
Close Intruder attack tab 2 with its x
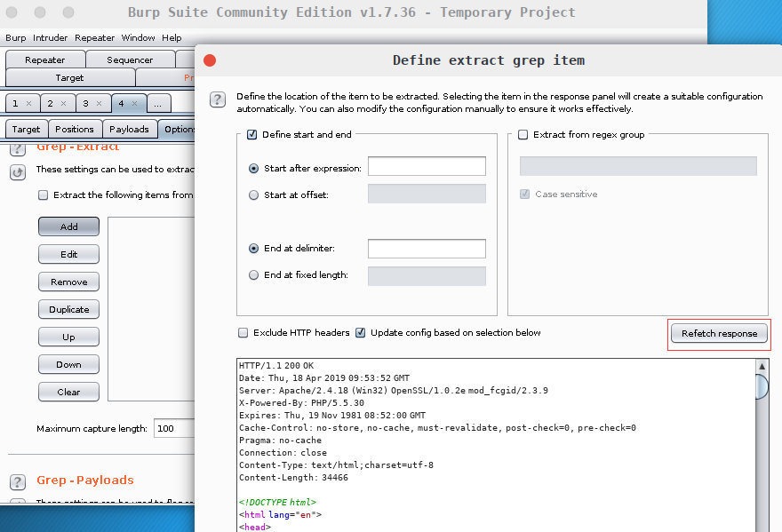coord(64,104)
